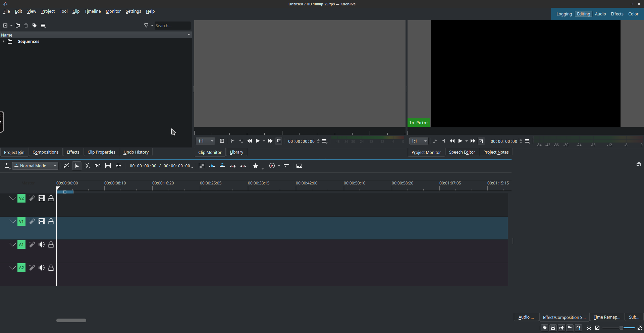644x333 pixels.
Task: Switch to the Compositions tab
Action: pyautogui.click(x=46, y=152)
